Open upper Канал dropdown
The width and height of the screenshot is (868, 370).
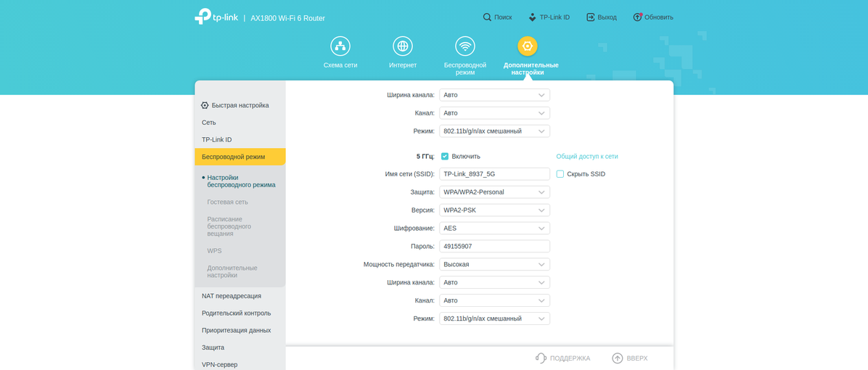pos(494,113)
